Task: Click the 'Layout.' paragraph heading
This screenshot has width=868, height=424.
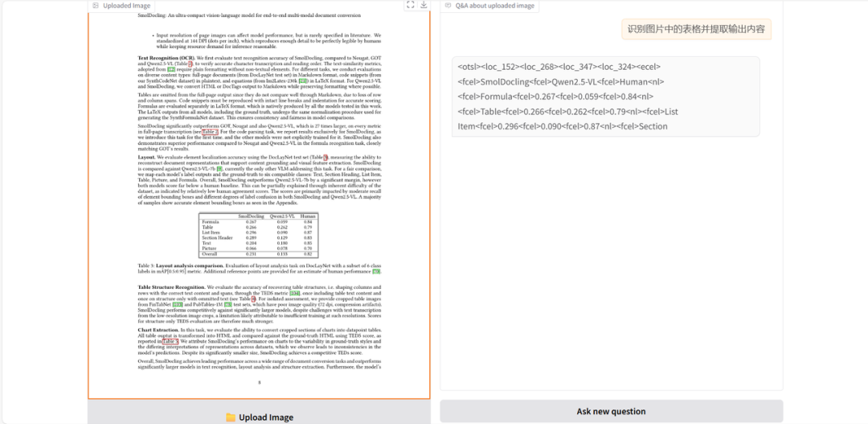Action: point(146,158)
